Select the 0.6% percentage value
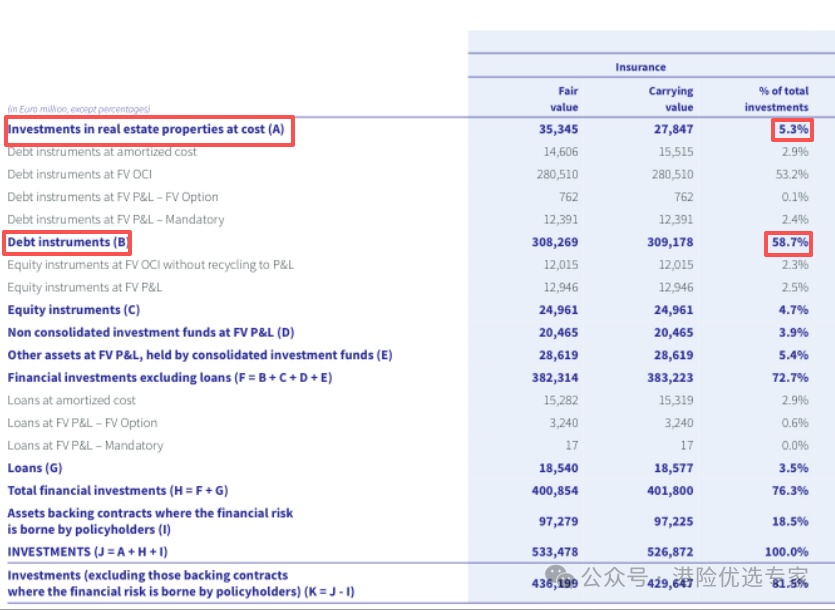 [x=795, y=423]
